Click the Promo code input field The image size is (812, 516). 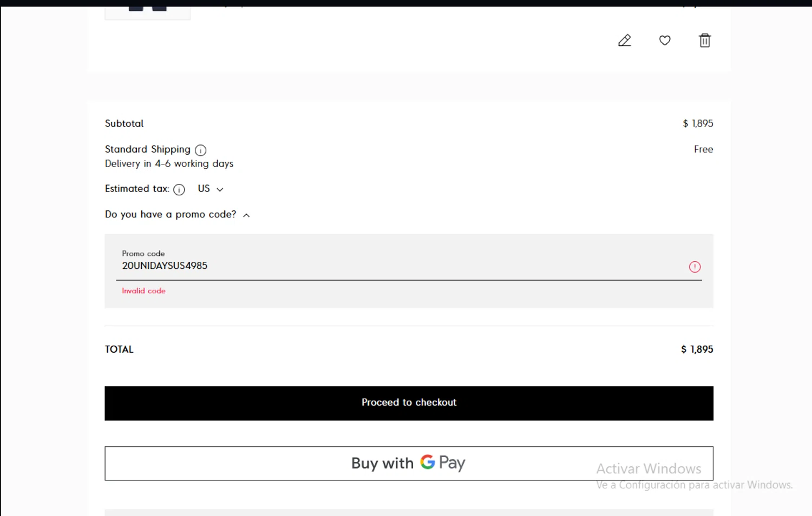coord(409,266)
